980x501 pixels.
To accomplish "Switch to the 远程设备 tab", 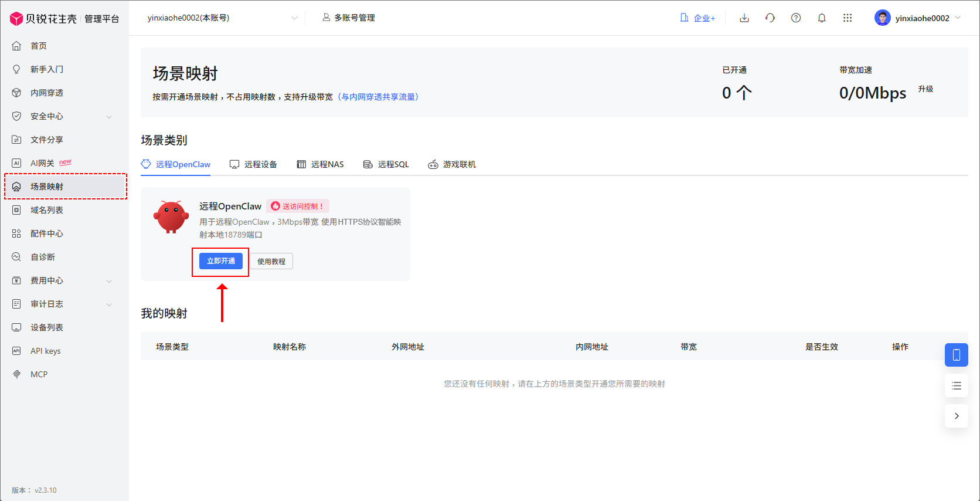I will 253,164.
